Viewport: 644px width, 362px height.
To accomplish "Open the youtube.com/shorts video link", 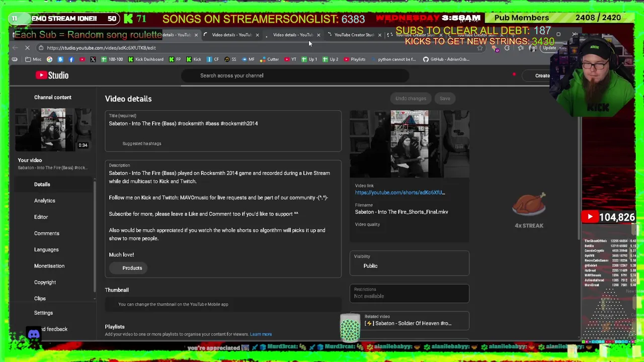I will (400, 193).
